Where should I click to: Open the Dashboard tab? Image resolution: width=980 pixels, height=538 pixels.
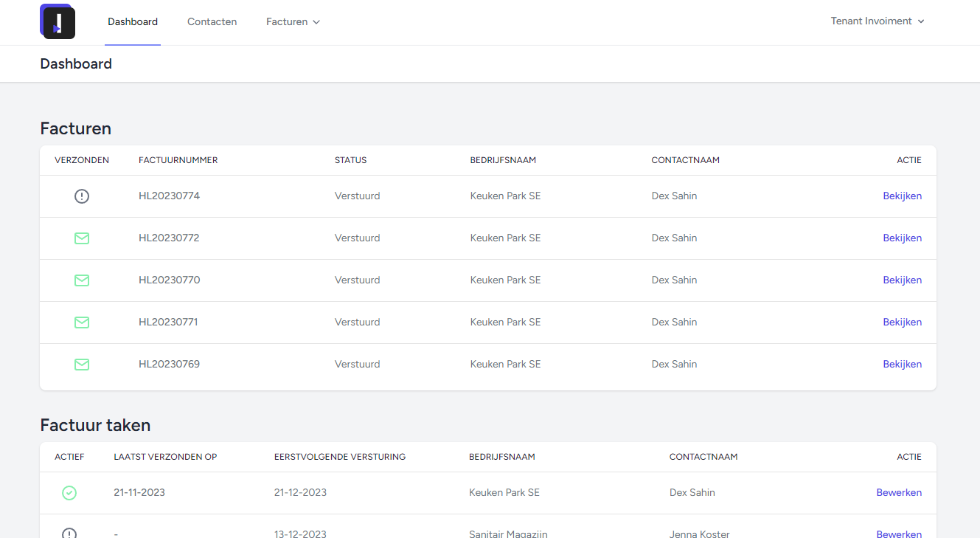[x=133, y=22]
